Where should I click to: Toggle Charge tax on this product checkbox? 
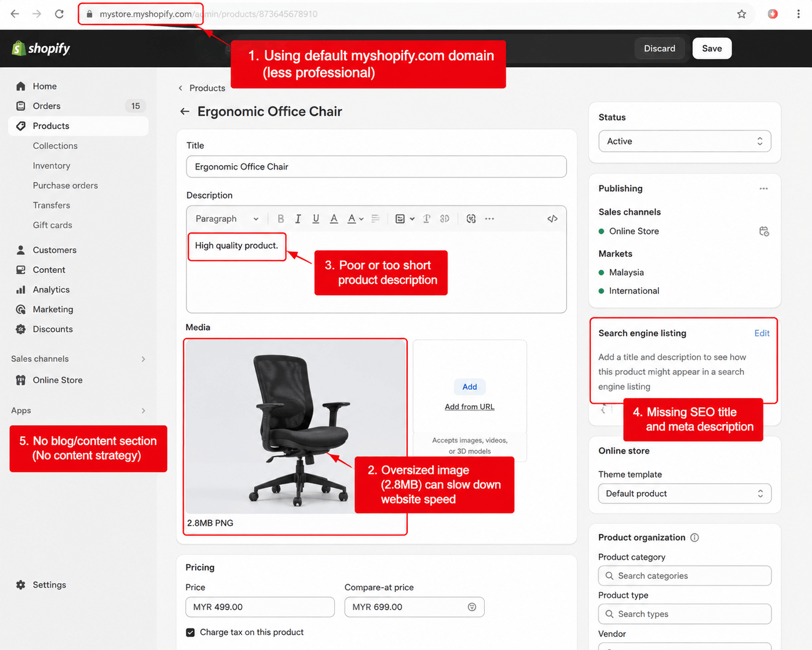point(191,633)
